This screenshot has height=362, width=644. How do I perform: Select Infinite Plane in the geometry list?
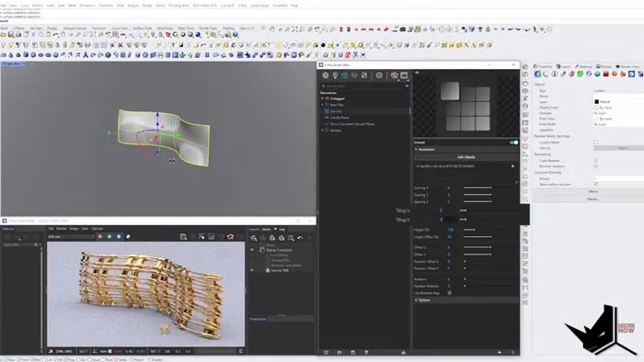(x=339, y=118)
